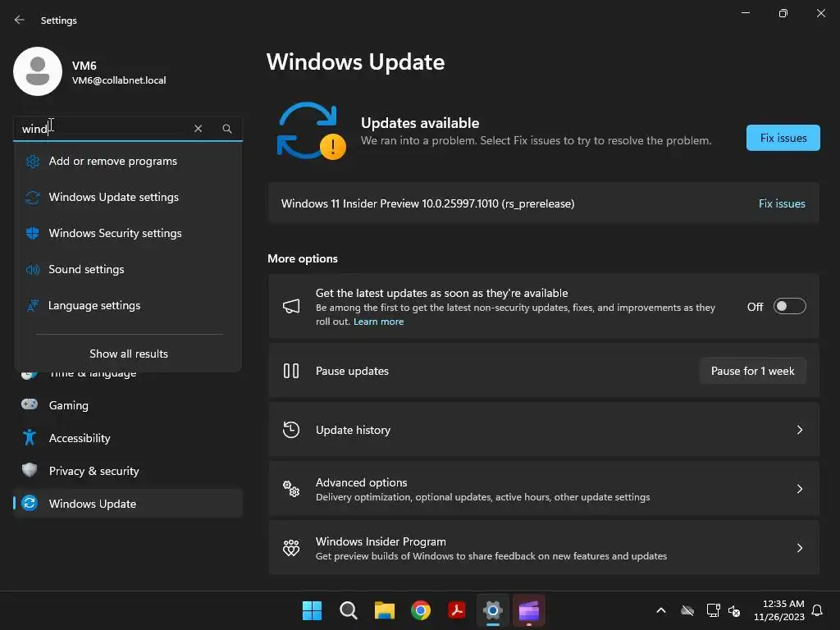The image size is (840, 630).
Task: Click the network monitor tray icon
Action: click(713, 610)
